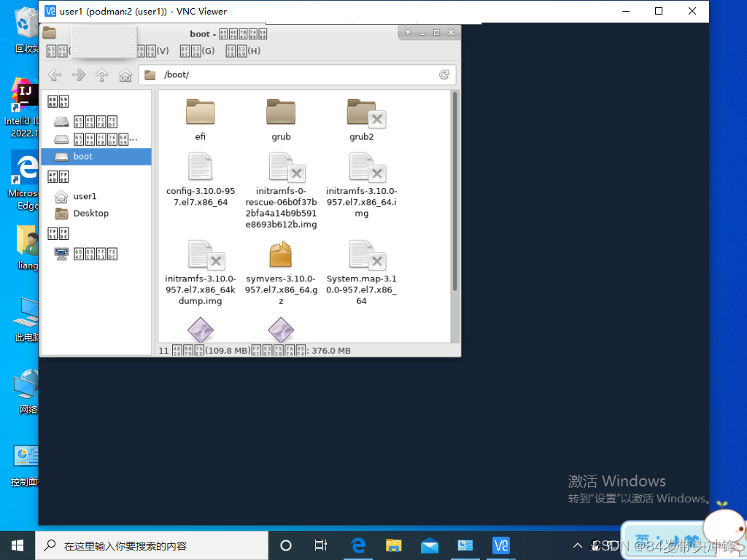
Task: Open the Help (H) menu
Action: pyautogui.click(x=243, y=50)
